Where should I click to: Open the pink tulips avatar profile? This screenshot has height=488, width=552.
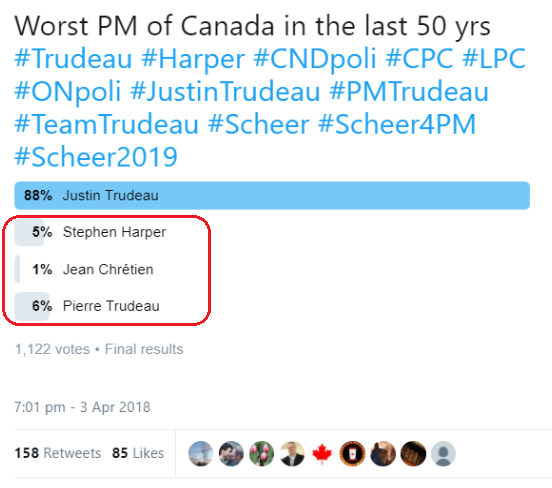262,453
